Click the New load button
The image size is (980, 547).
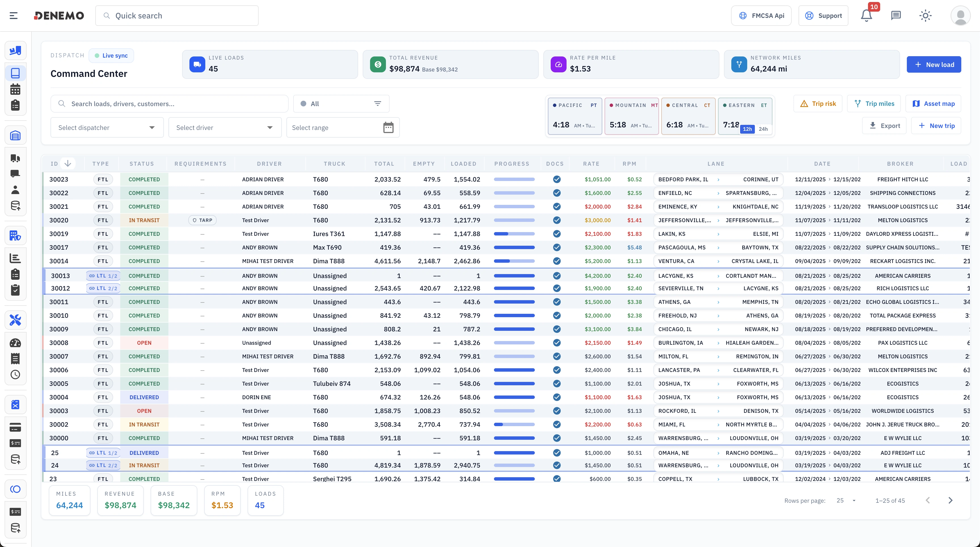933,65
